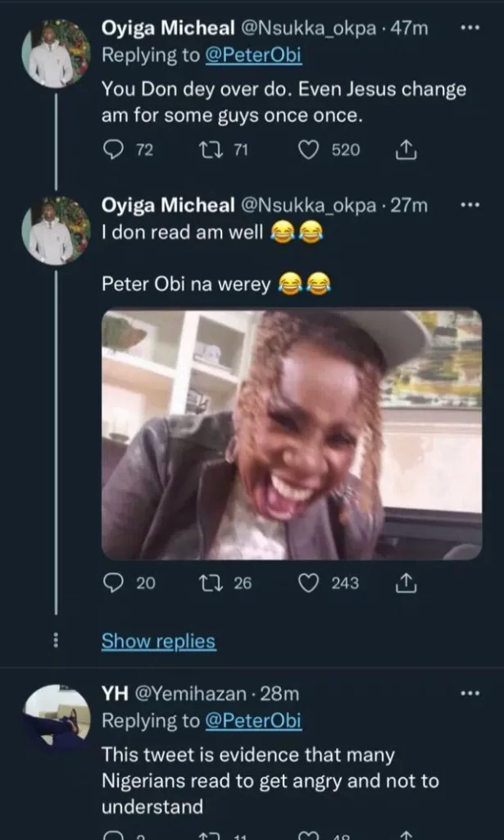
Task: Open YH's profile picture
Action: (x=56, y=717)
